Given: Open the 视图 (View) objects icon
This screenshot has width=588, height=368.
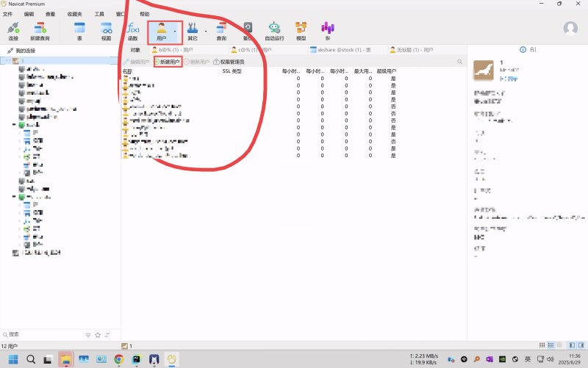Looking at the screenshot, I should [106, 30].
